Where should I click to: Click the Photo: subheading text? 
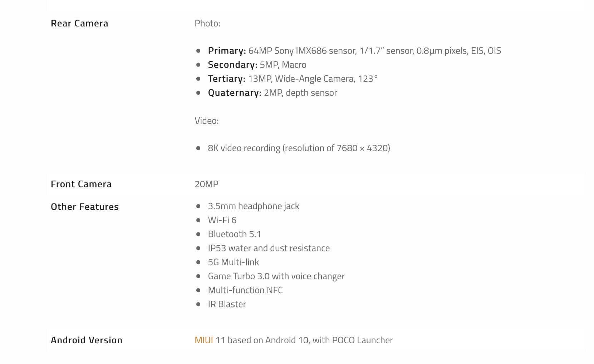[x=207, y=23]
